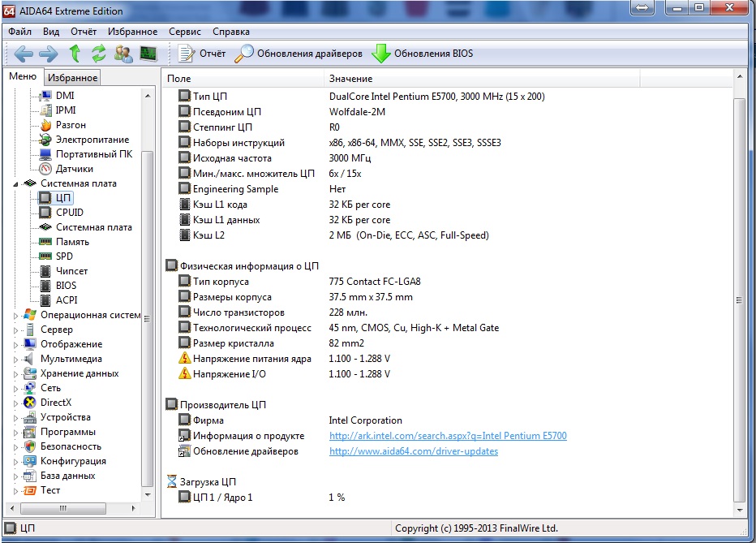Click Обновления BIOS toolbar button
This screenshot has width=756, height=543.
point(423,54)
